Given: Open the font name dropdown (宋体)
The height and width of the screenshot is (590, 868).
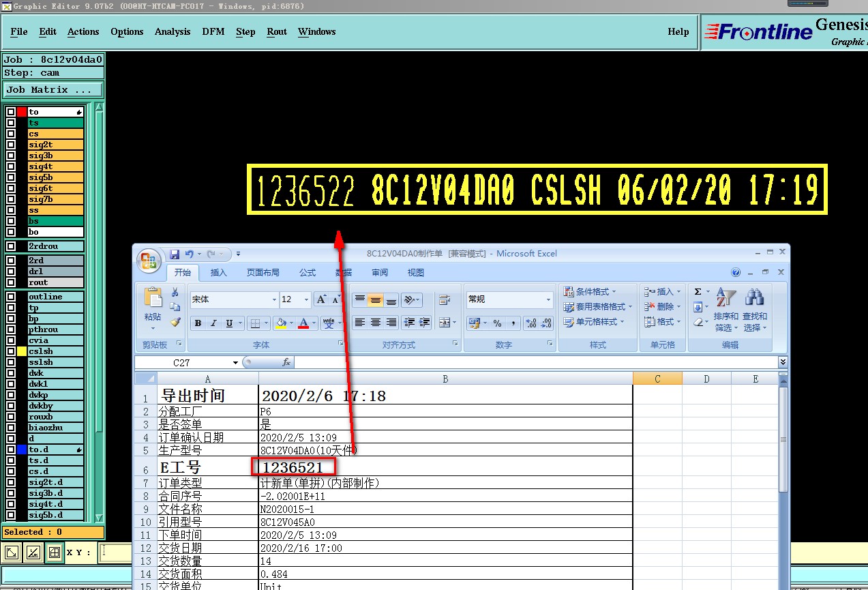Looking at the screenshot, I should point(275,299).
